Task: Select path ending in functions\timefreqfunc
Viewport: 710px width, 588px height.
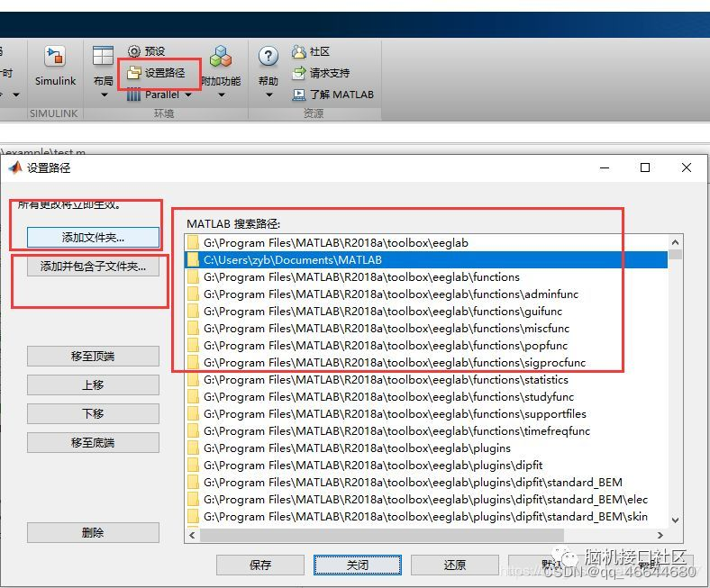Action: coord(426,431)
